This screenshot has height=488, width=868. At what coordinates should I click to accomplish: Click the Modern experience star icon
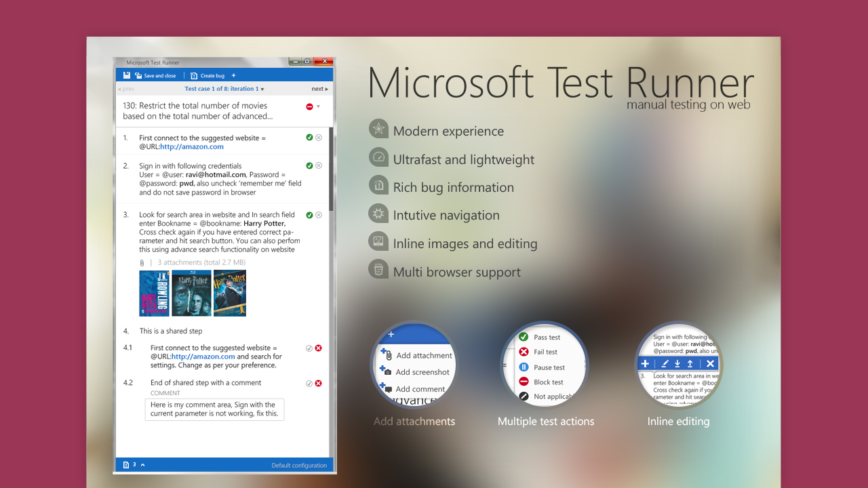[378, 129]
